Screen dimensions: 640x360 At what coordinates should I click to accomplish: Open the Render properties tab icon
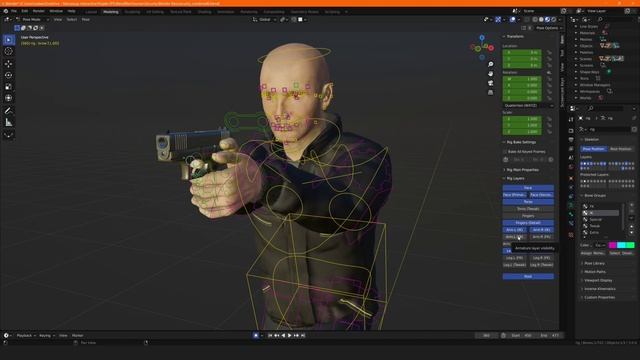pyautogui.click(x=571, y=131)
